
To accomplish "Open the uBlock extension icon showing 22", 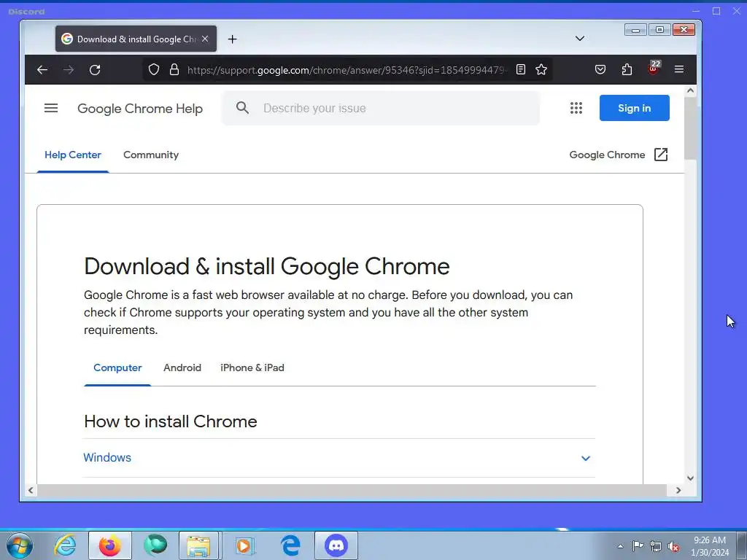I will (654, 68).
